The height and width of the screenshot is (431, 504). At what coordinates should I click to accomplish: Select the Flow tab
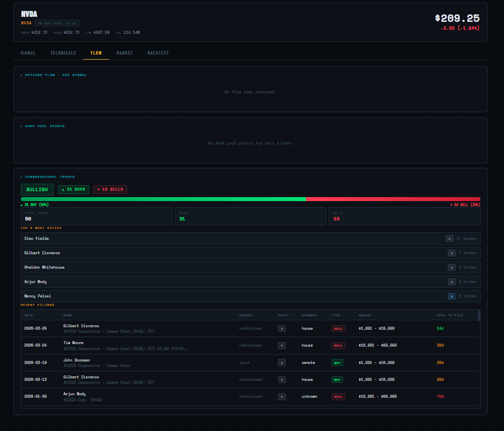(x=96, y=53)
